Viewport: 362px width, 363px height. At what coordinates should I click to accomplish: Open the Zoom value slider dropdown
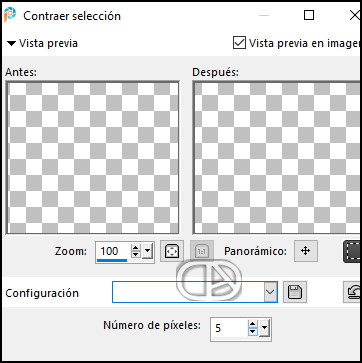(x=147, y=251)
